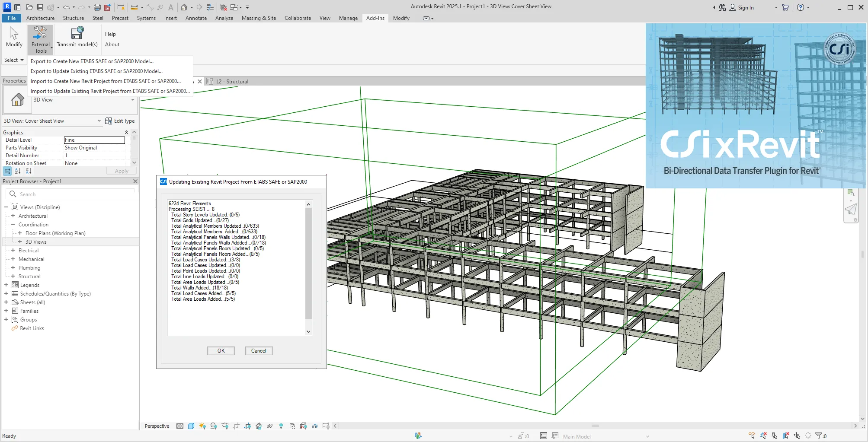
Task: Click the About link in Add-Ins ribbon
Action: coord(112,45)
